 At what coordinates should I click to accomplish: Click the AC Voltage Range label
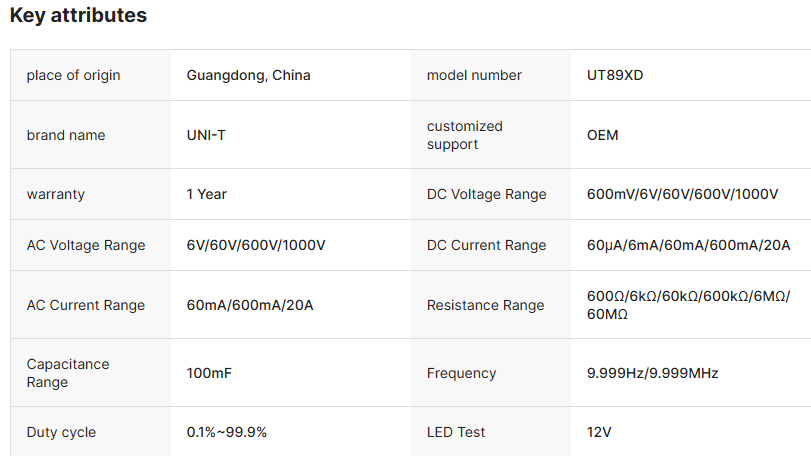tap(86, 245)
